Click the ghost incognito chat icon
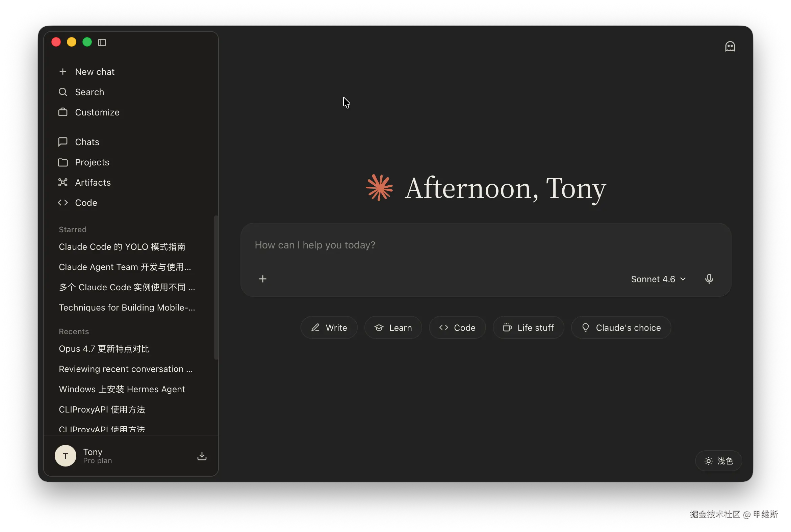The width and height of the screenshot is (791, 532). [730, 47]
